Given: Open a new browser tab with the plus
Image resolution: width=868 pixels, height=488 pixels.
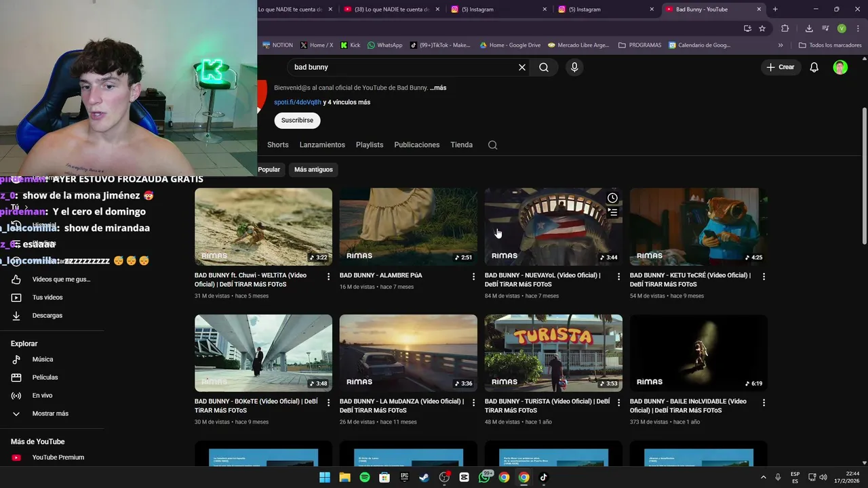Looking at the screenshot, I should click(775, 9).
